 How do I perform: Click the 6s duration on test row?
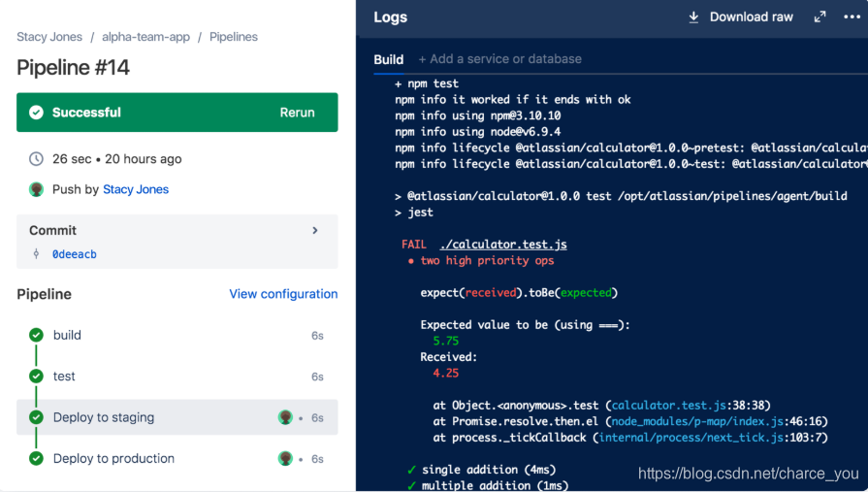pos(317,377)
